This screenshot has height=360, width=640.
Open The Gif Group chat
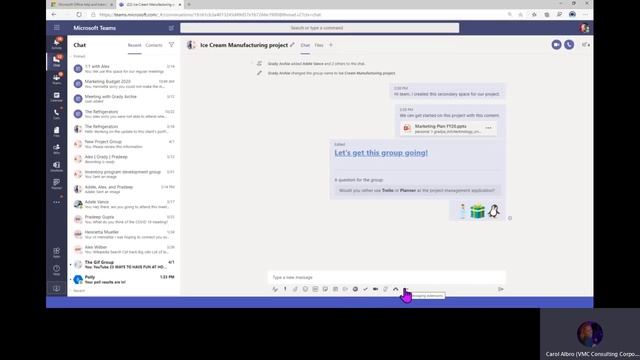click(x=124, y=264)
